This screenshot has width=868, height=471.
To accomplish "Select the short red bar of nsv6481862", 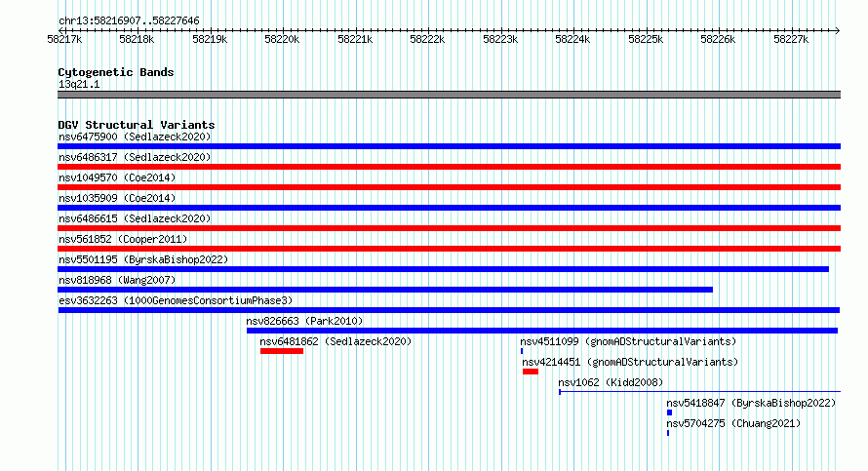I will pos(282,351).
